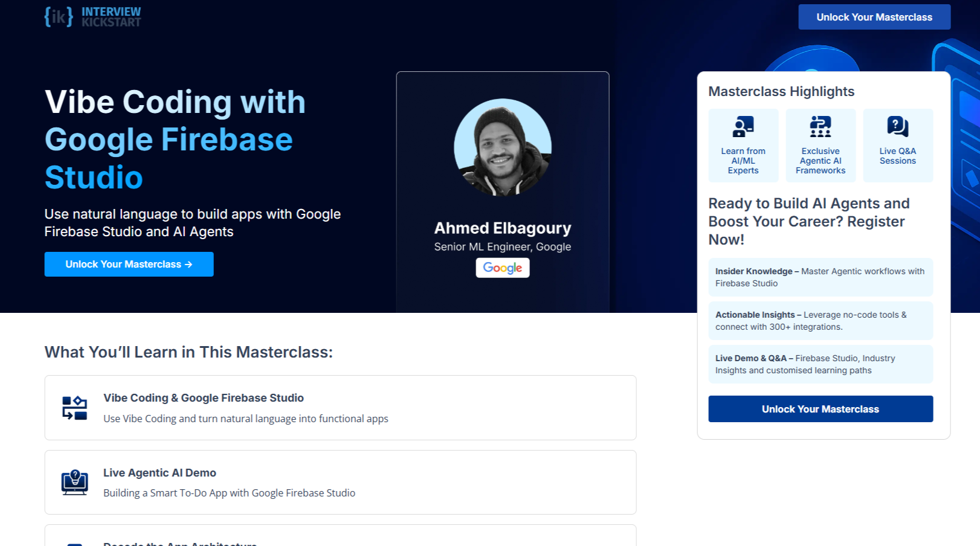This screenshot has height=546, width=980.
Task: Click the Exclusive Agentic AI Frameworks icon
Action: pos(820,127)
